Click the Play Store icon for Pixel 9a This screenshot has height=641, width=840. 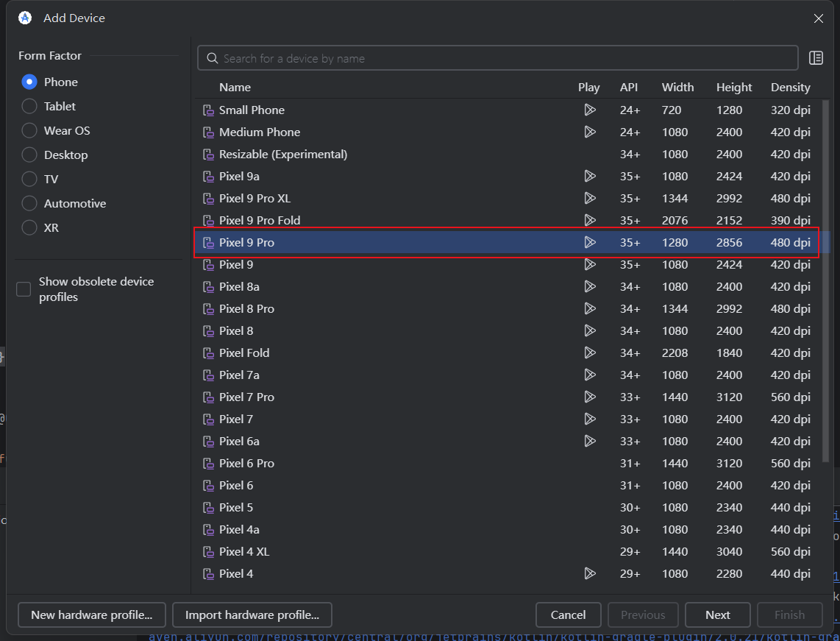tap(589, 176)
